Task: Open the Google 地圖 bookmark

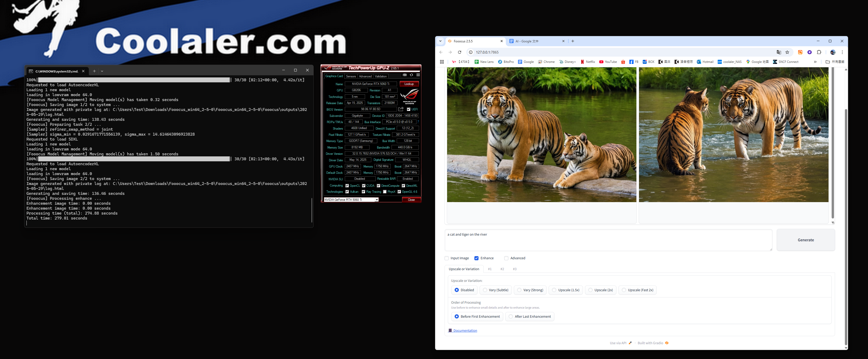Action: pyautogui.click(x=757, y=62)
